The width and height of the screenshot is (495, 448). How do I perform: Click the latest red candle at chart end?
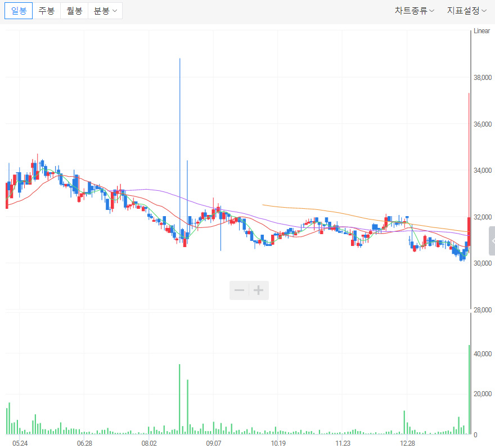[469, 231]
